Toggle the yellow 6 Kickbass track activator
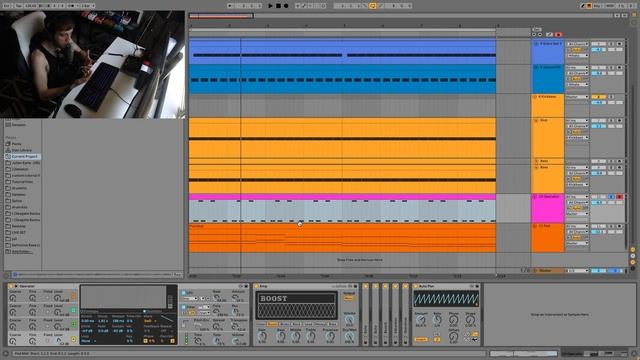Viewport: 640px width, 360px height. point(598,97)
